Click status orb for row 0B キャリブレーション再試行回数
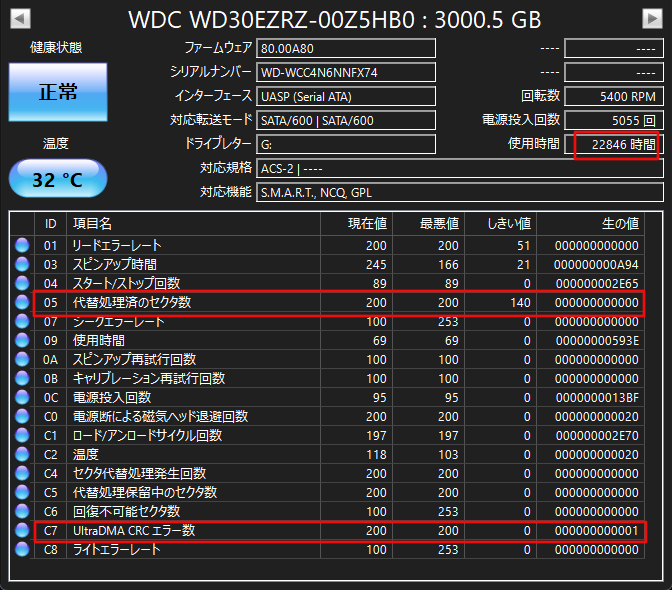Screen dimensions: 672x590 tap(22, 378)
